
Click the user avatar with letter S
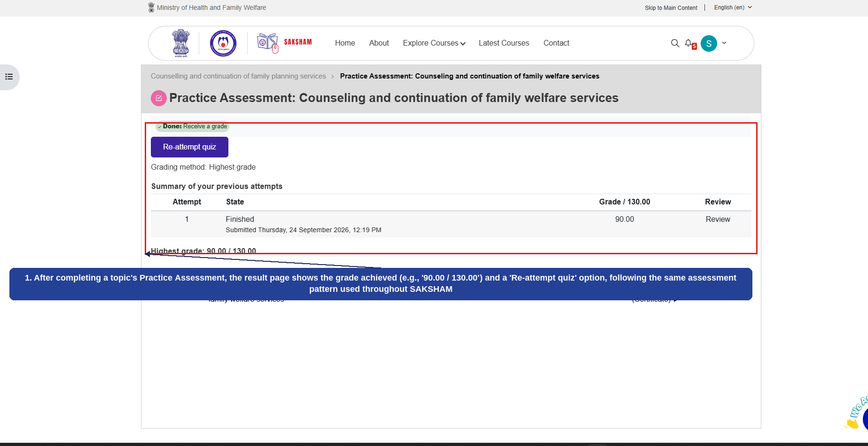[x=709, y=43]
